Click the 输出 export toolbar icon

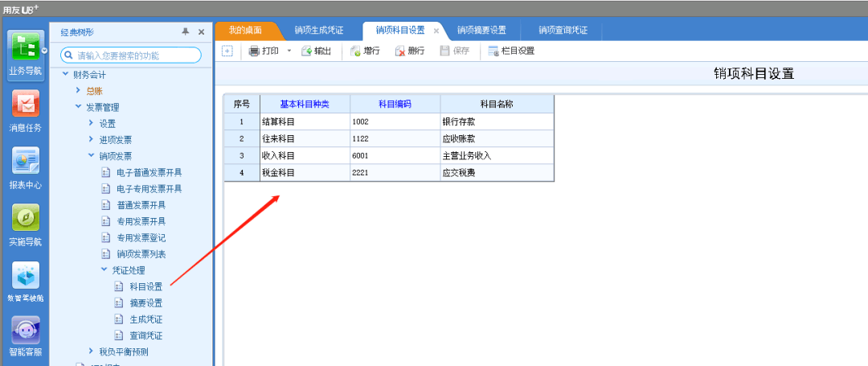pos(316,51)
